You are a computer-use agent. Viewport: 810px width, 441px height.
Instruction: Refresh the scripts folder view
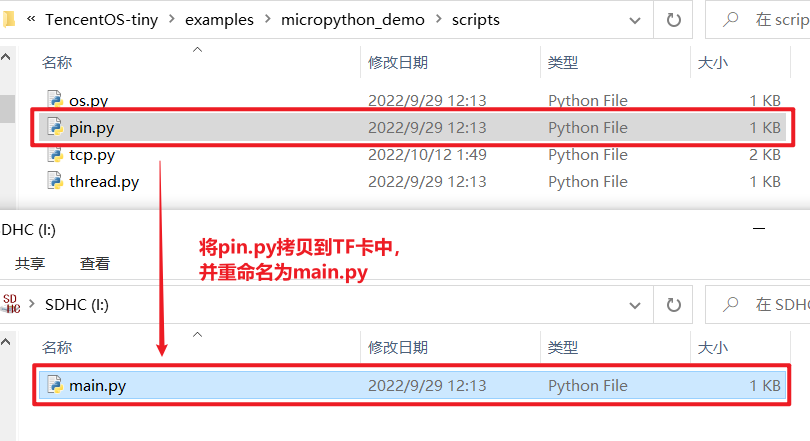pos(674,20)
